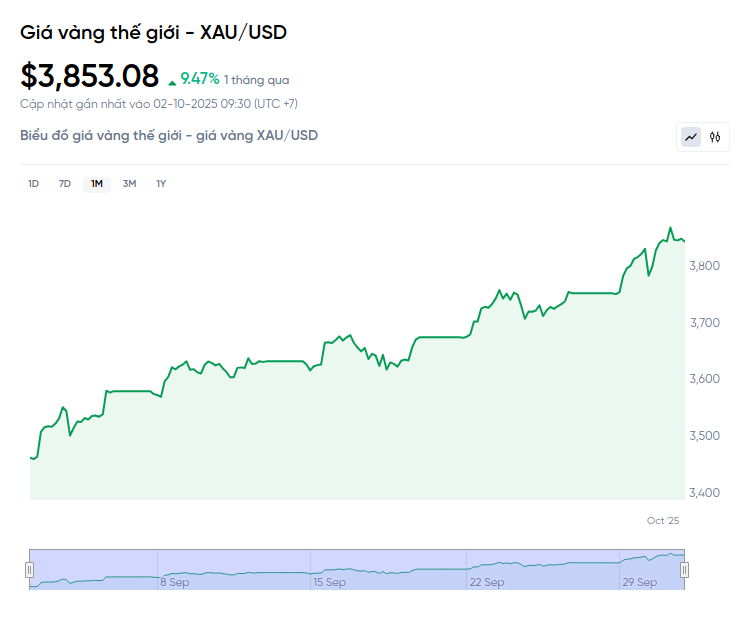Switch to candlestick chart view
The height and width of the screenshot is (634, 750).
point(715,137)
